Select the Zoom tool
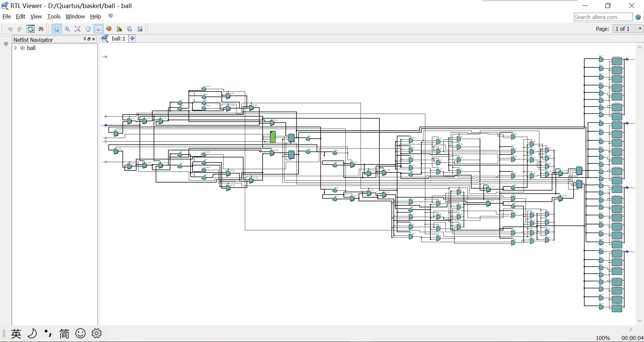The width and height of the screenshot is (644, 342). [67, 29]
